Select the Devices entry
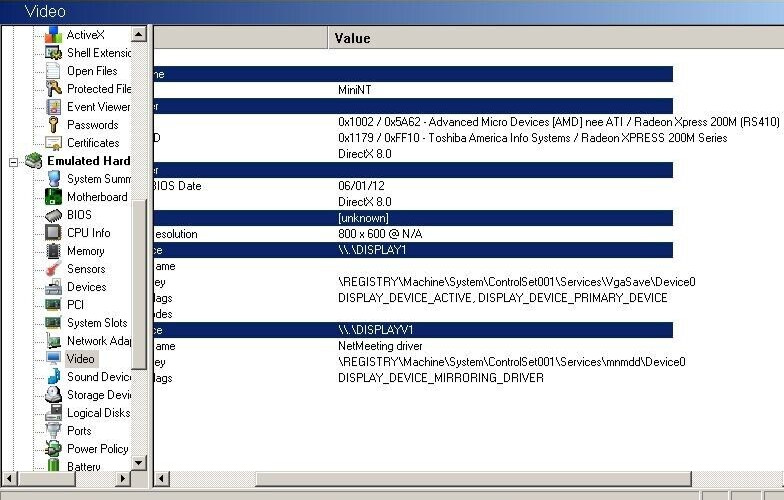The width and height of the screenshot is (784, 500). (x=86, y=286)
